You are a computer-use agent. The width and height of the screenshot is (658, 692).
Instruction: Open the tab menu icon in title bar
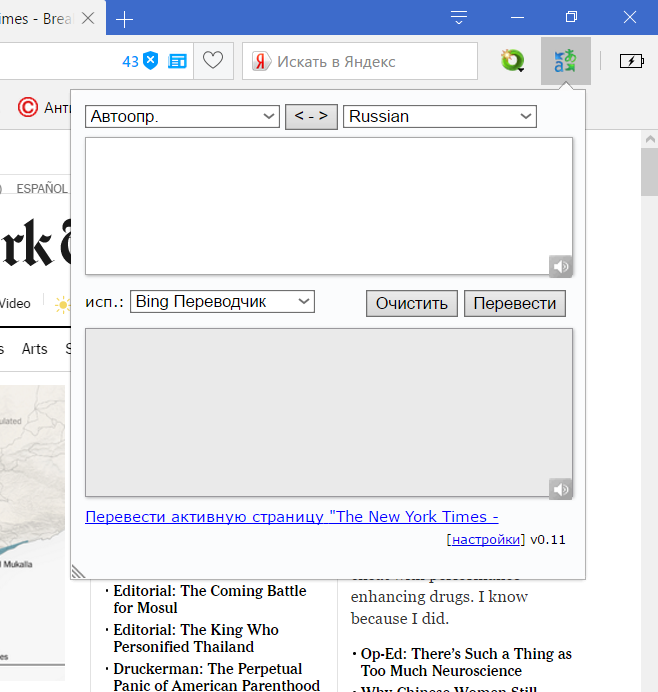(x=459, y=17)
